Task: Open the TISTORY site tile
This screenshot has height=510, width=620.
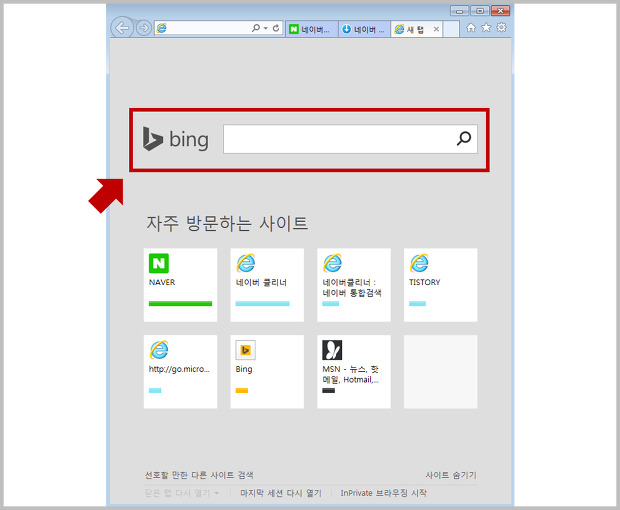Action: click(x=440, y=285)
